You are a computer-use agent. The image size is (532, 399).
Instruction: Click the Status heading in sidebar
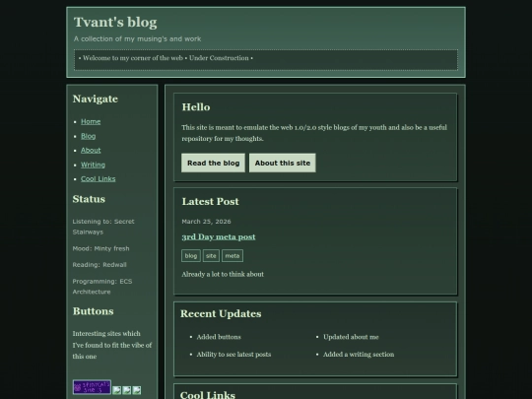tap(89, 199)
